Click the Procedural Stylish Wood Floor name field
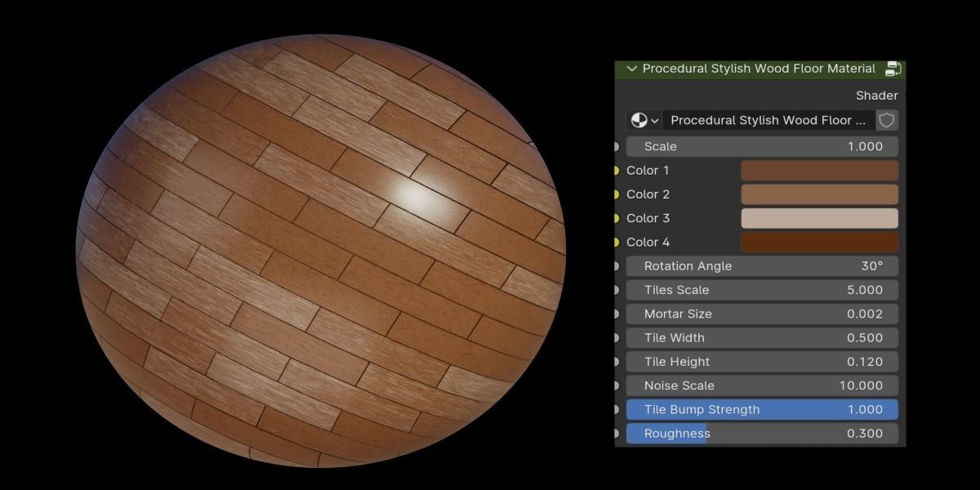This screenshot has width=980, height=490. coord(768,120)
